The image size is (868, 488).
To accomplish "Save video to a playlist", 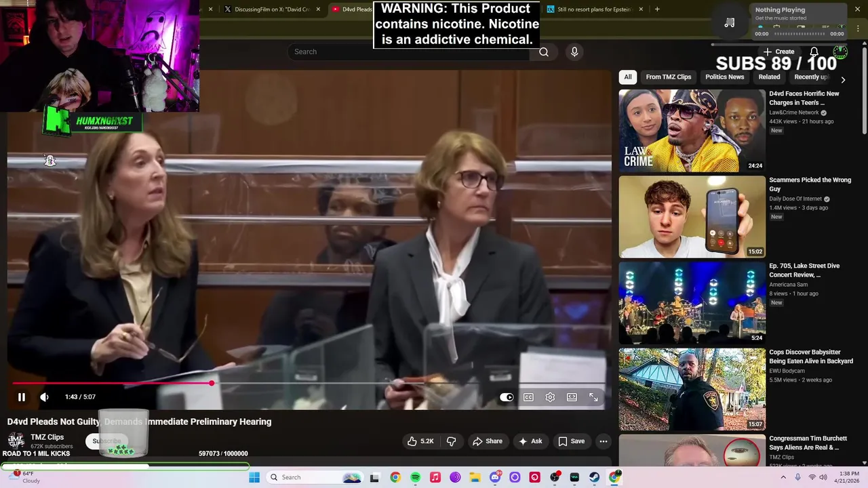I will (572, 441).
